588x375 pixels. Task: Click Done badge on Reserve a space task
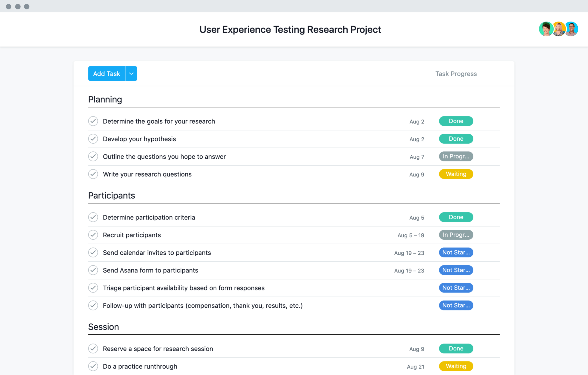tap(455, 348)
